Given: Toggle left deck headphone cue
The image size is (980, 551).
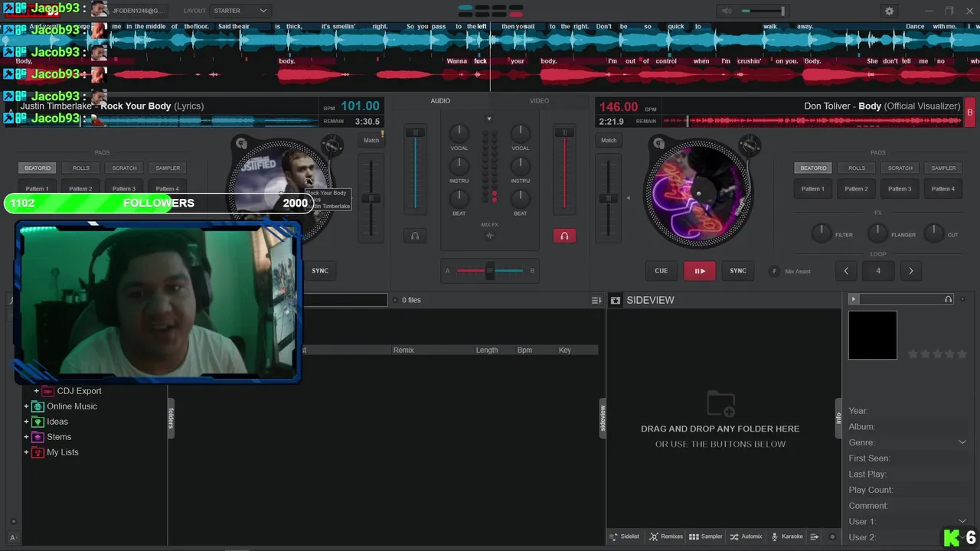Looking at the screenshot, I should click(x=415, y=236).
